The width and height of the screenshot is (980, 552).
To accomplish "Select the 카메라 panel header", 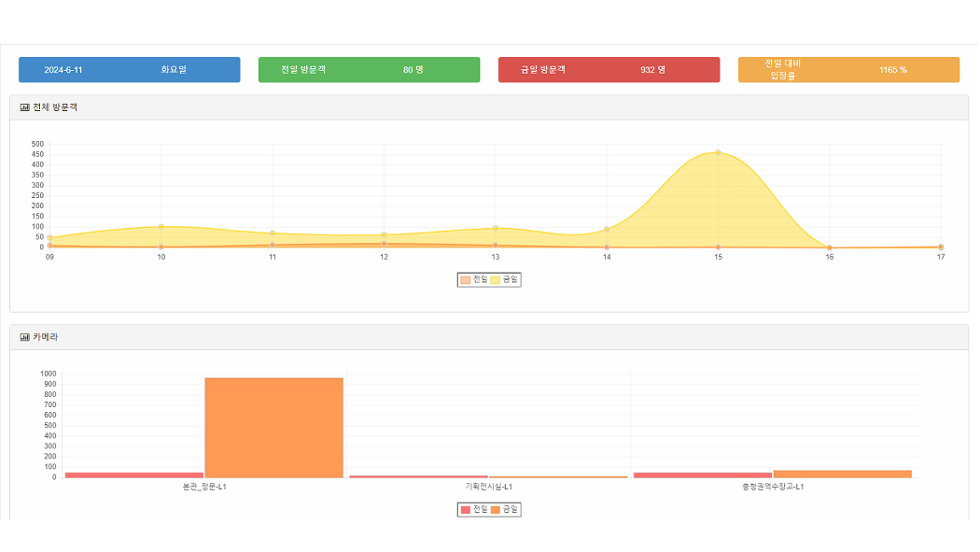I will pos(489,337).
